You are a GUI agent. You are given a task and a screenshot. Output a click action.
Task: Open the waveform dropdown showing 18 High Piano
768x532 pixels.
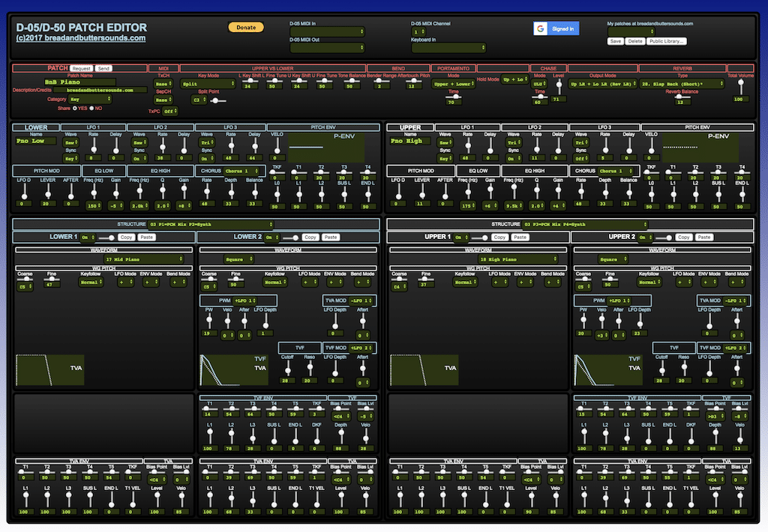(x=517, y=259)
